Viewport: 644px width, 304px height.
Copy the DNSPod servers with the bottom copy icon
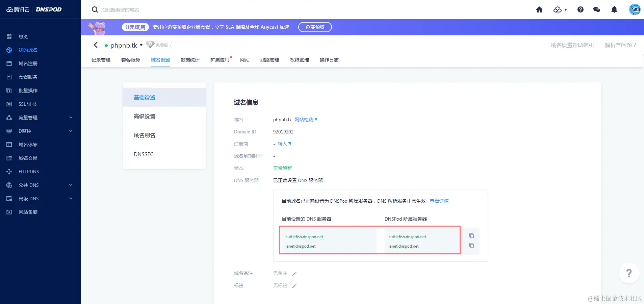click(x=471, y=245)
